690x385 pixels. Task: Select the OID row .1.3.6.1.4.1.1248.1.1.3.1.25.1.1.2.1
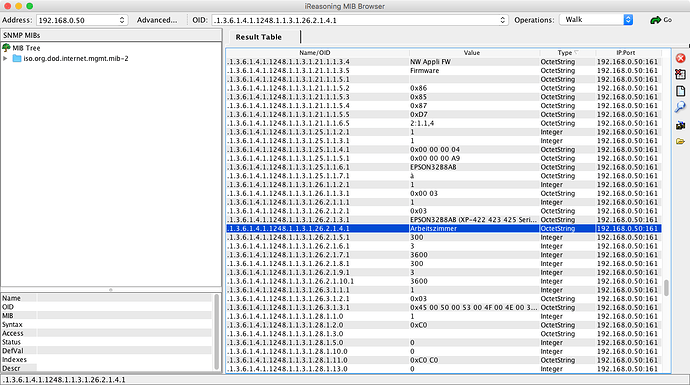444,132
